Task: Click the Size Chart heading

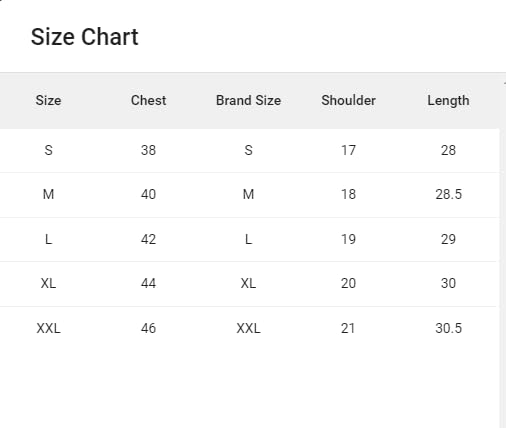Action: click(x=85, y=37)
